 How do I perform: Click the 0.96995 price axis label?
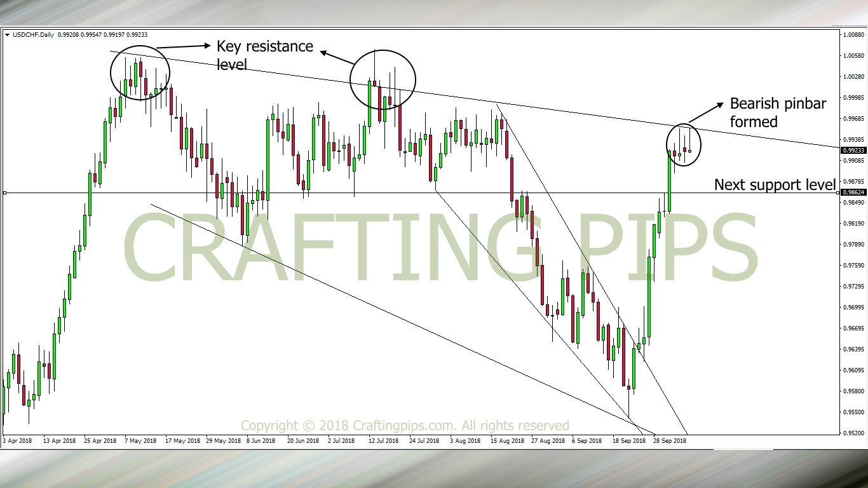click(x=853, y=308)
